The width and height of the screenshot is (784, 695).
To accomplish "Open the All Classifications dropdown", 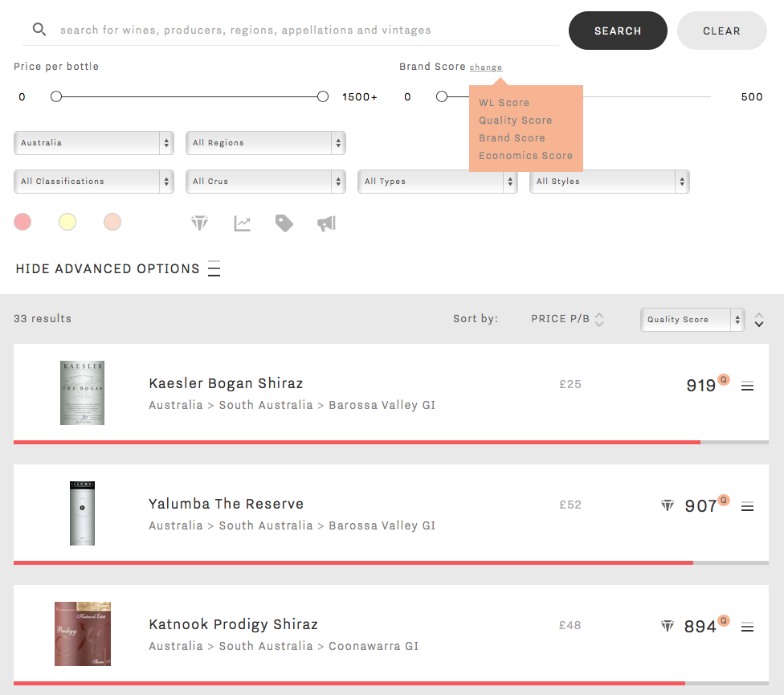I will tap(94, 182).
